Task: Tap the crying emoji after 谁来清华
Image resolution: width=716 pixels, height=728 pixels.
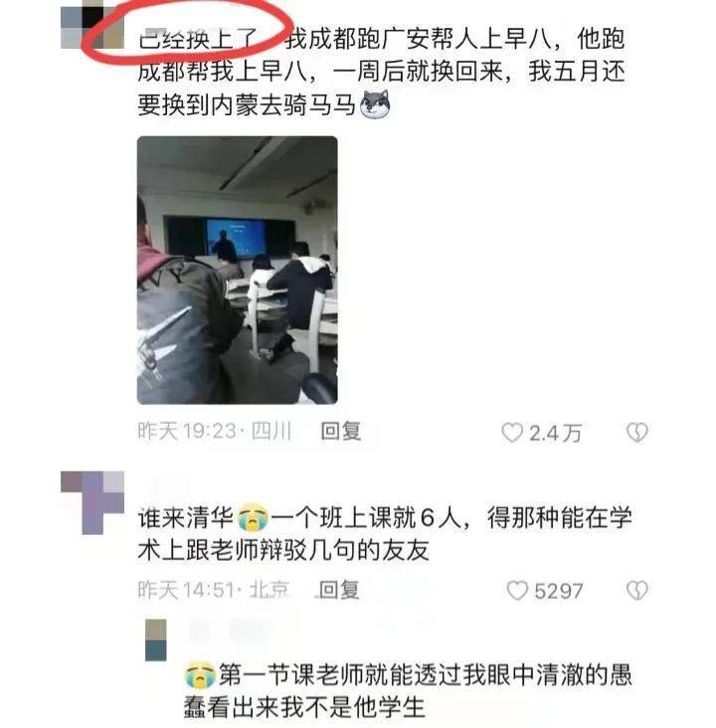Action: coord(253,517)
